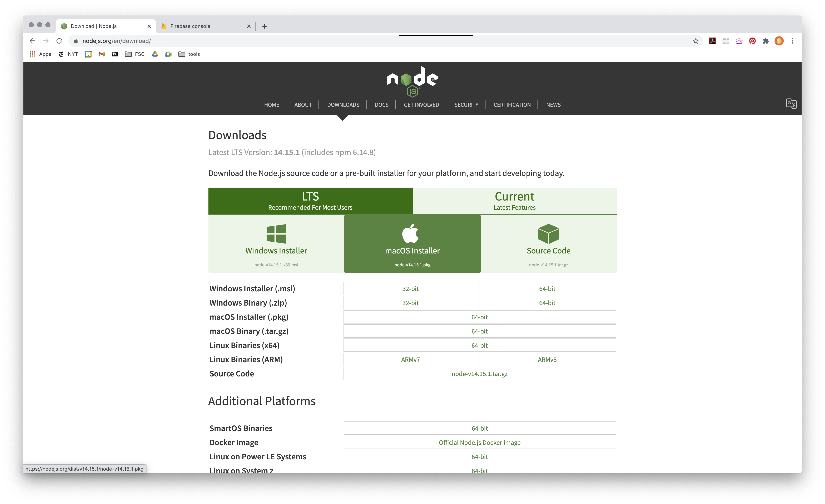
Task: Download macOS Installer (.pkg) 64-bit
Action: (x=479, y=317)
